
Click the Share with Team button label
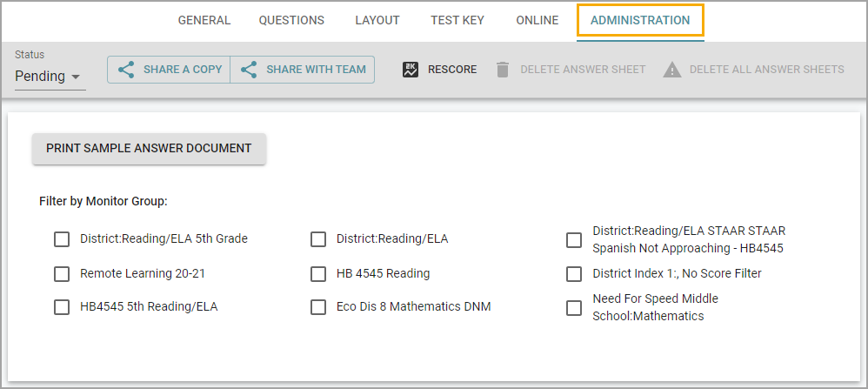pyautogui.click(x=316, y=70)
